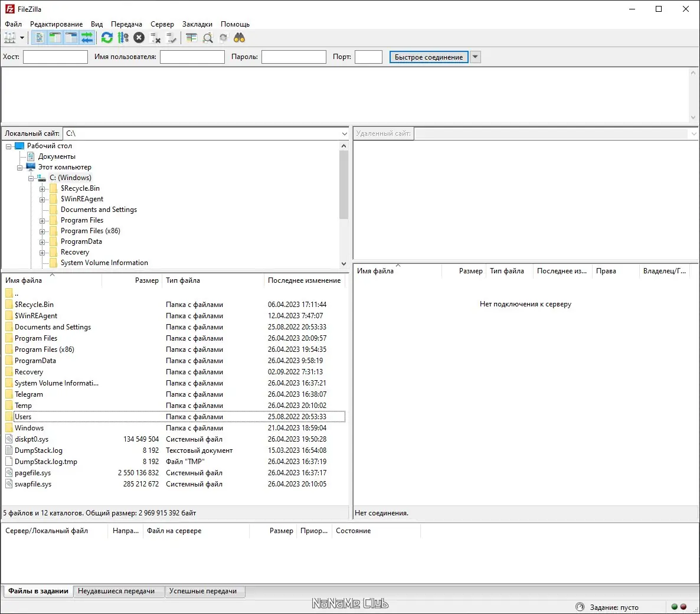The image size is (700, 614).
Task: Select the parent directory '..' row
Action: pyautogui.click(x=174, y=293)
